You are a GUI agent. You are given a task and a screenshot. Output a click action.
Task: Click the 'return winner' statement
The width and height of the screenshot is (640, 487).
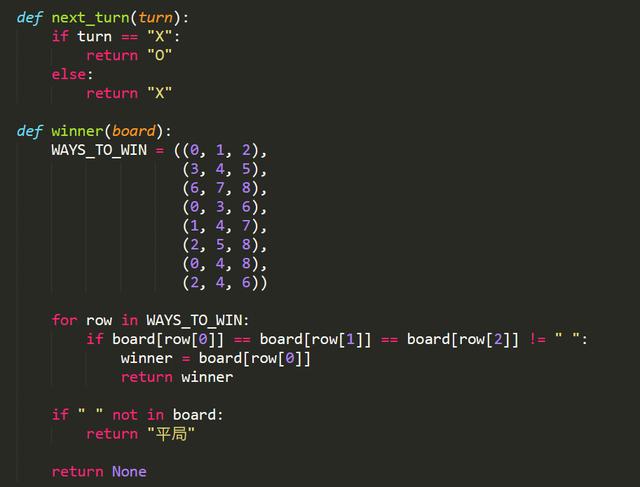[x=177, y=377]
